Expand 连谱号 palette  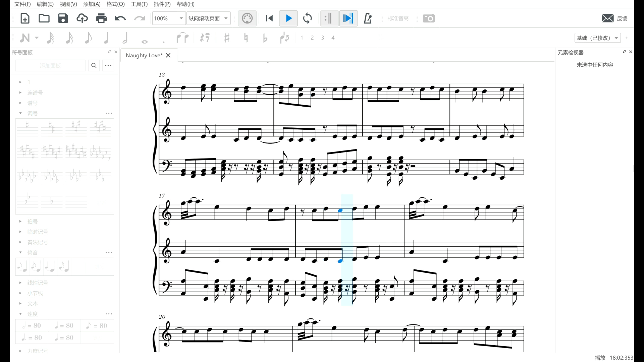[20, 93]
